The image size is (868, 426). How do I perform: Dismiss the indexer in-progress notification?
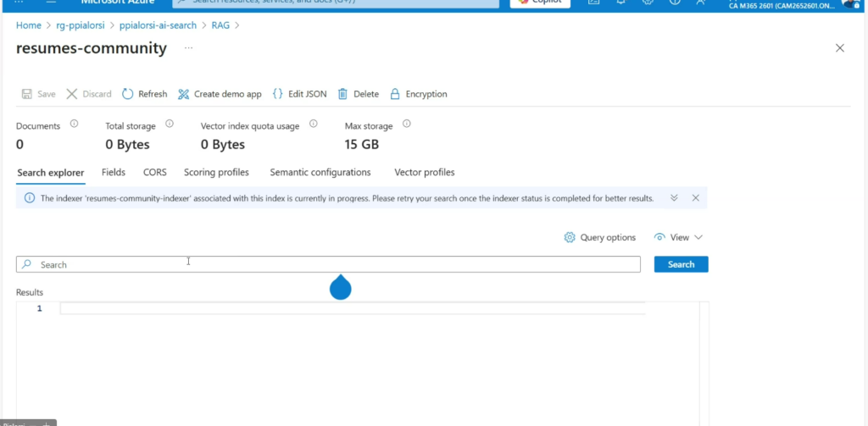point(695,198)
